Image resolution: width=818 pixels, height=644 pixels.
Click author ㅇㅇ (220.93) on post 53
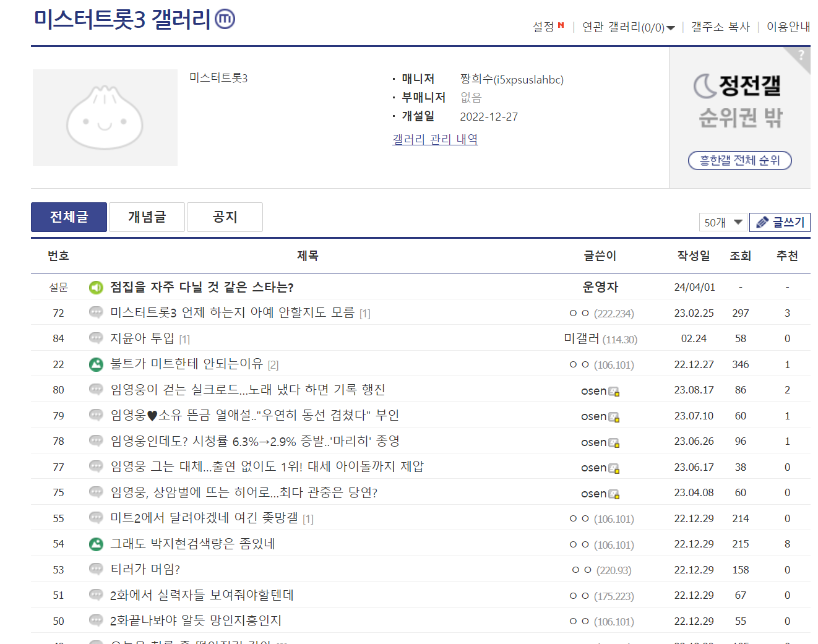pyautogui.click(x=601, y=570)
